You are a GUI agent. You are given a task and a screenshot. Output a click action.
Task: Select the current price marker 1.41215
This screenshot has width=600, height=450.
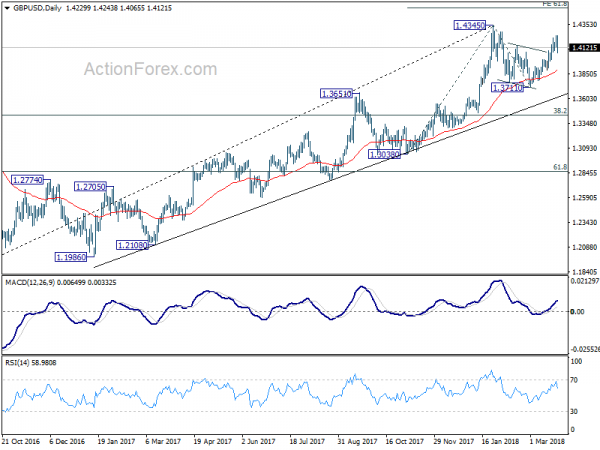(x=584, y=48)
